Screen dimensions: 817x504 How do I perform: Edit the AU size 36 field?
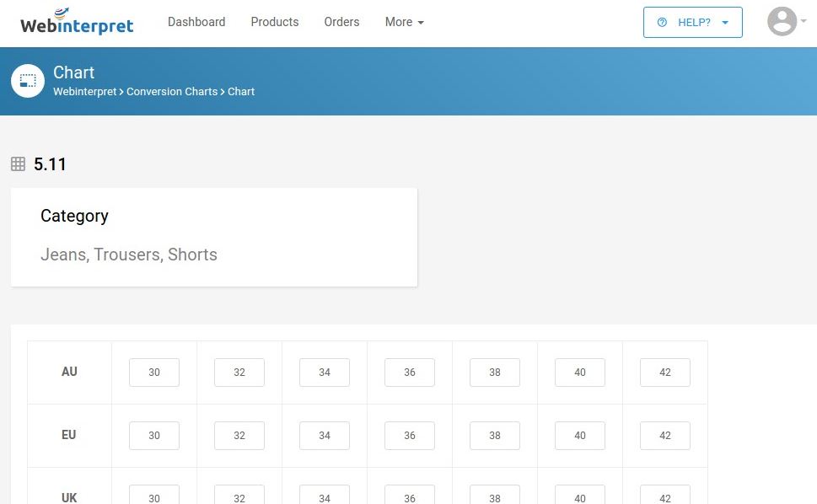[410, 373]
